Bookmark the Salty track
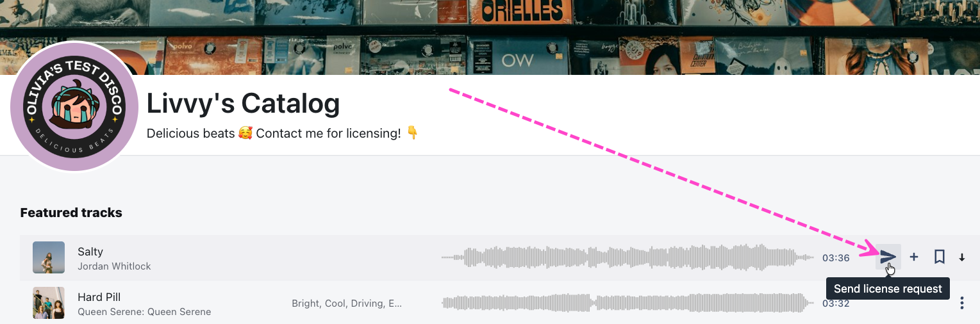Viewport: 980px width, 324px height. [940, 257]
